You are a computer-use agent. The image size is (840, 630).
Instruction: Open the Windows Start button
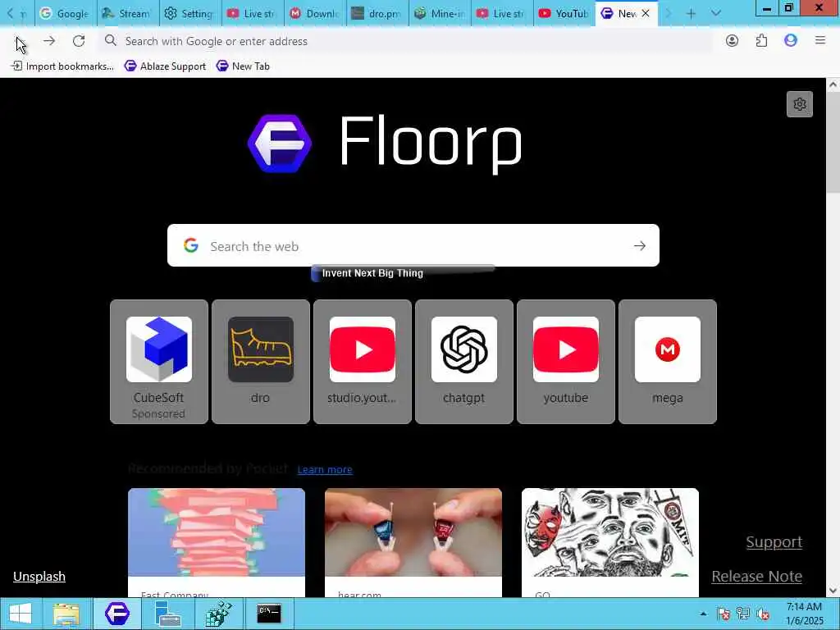(21, 614)
